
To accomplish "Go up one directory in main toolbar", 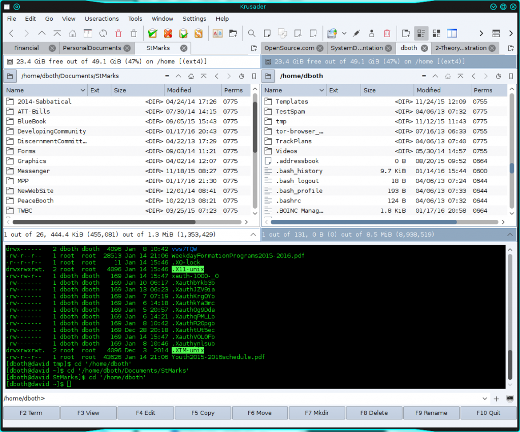I will (42, 33).
